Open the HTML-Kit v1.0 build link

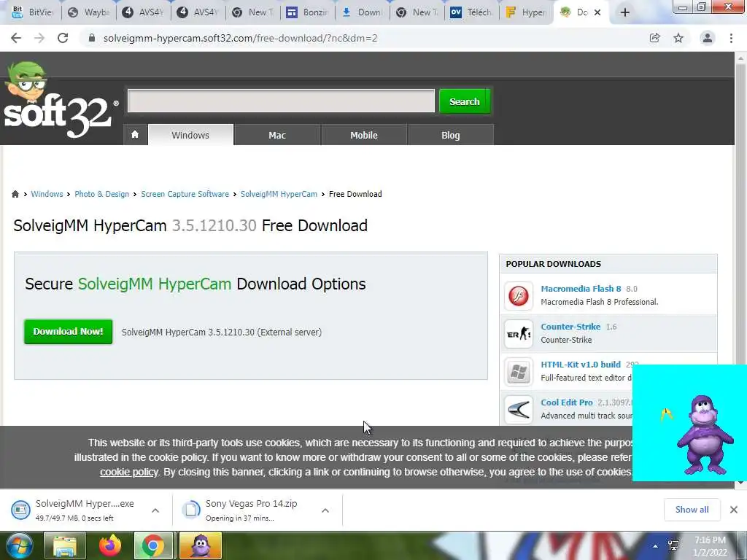[x=581, y=365]
